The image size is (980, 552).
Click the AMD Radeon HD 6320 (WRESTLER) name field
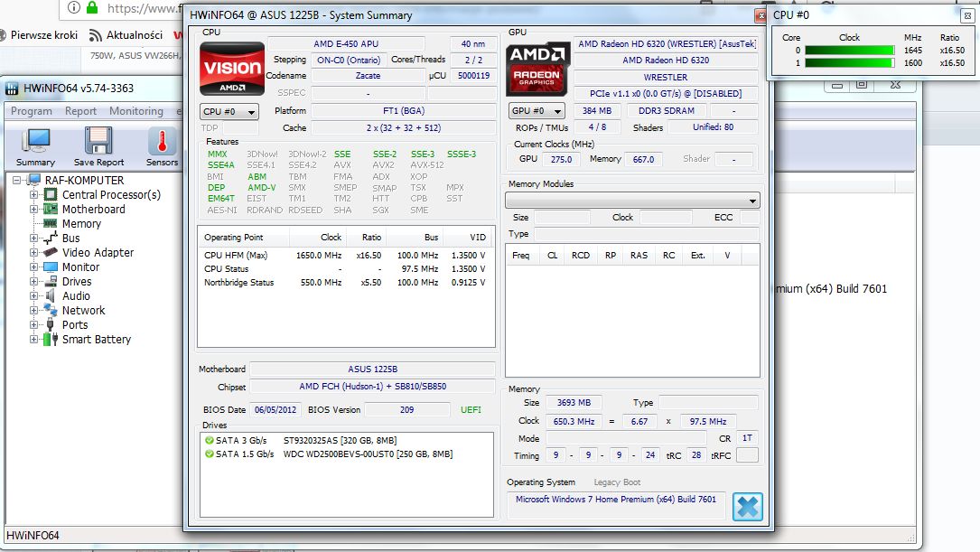tap(667, 43)
